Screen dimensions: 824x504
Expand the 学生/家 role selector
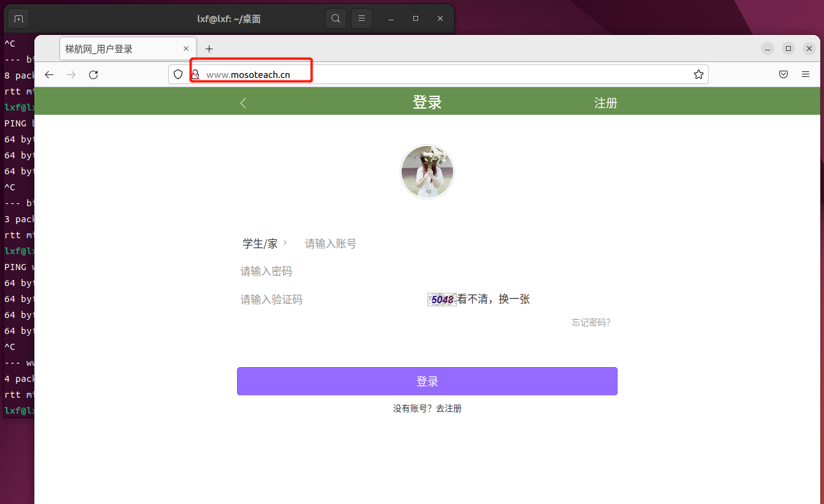pyautogui.click(x=265, y=244)
